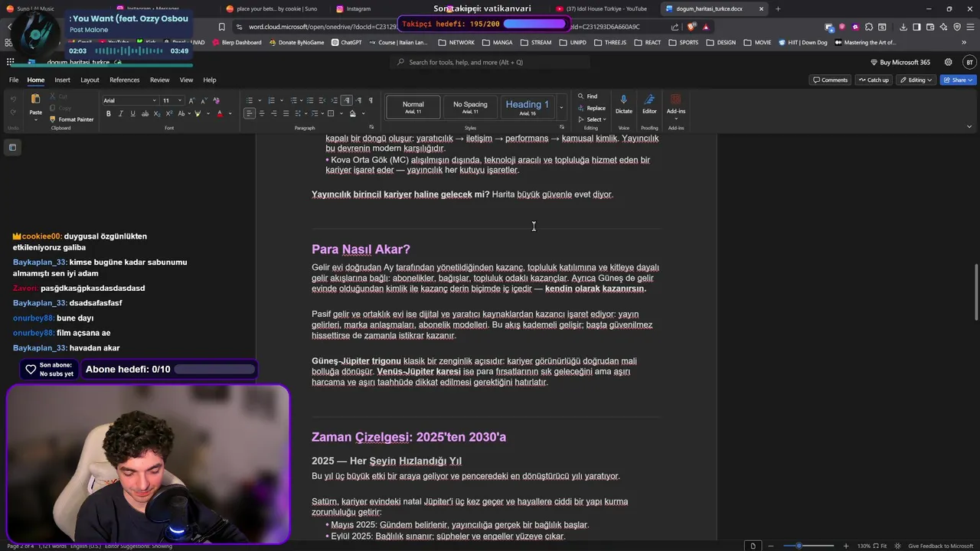Switch to the References tab

[x=124, y=80]
